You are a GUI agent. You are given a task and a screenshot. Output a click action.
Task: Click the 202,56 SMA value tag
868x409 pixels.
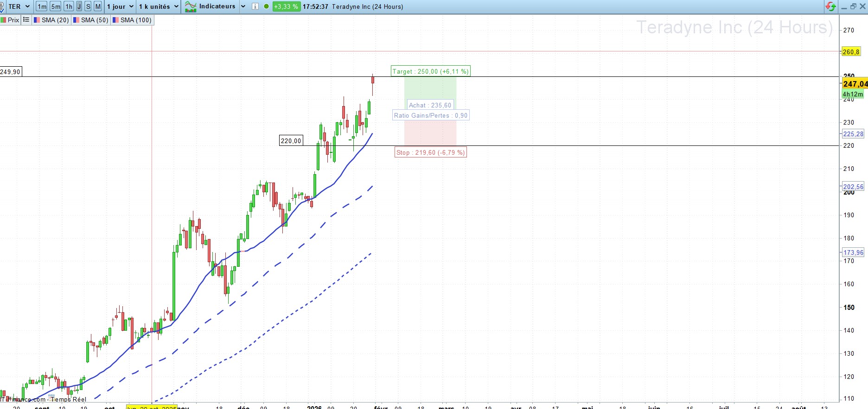tap(853, 187)
